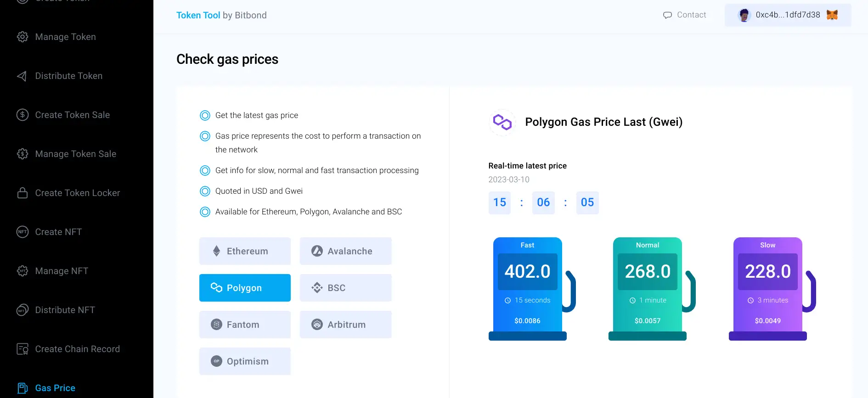Click the Distribute Token paper plane icon
This screenshot has width=868, height=398.
[22, 76]
